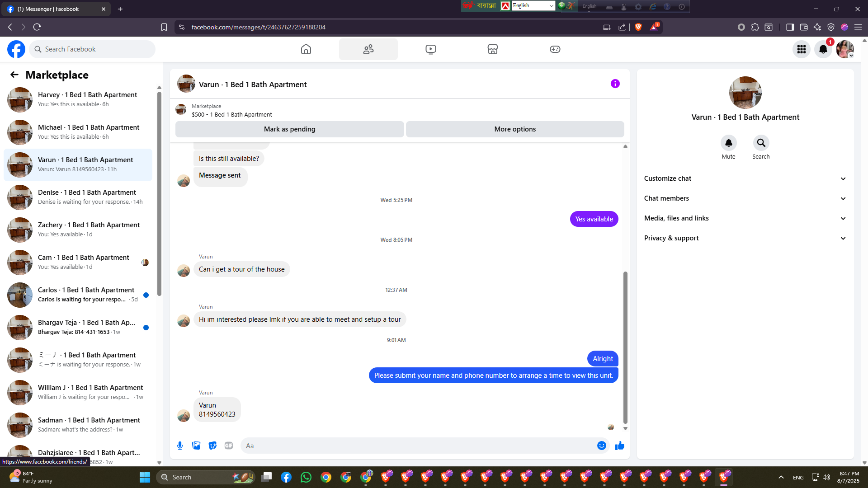The height and width of the screenshot is (488, 868).
Task: Open the English language dropdown at top
Action: click(x=533, y=5)
